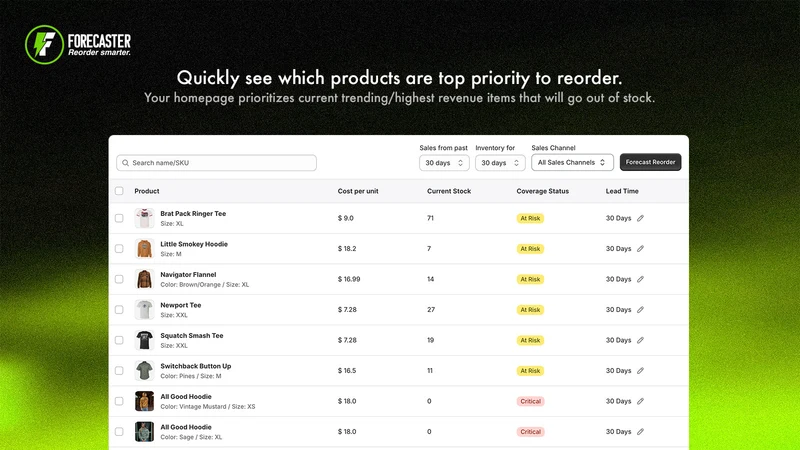Sort by Coverage Status column

[x=542, y=191]
